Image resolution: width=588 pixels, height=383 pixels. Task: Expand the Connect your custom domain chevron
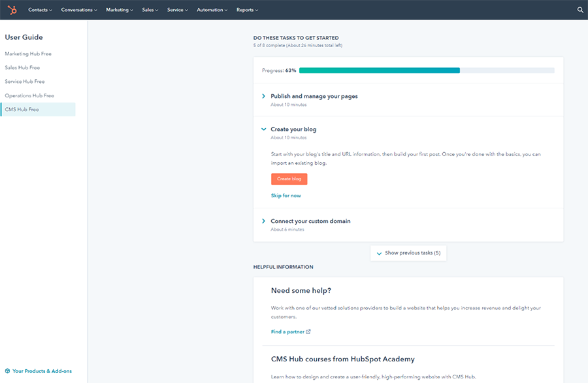pyautogui.click(x=263, y=221)
